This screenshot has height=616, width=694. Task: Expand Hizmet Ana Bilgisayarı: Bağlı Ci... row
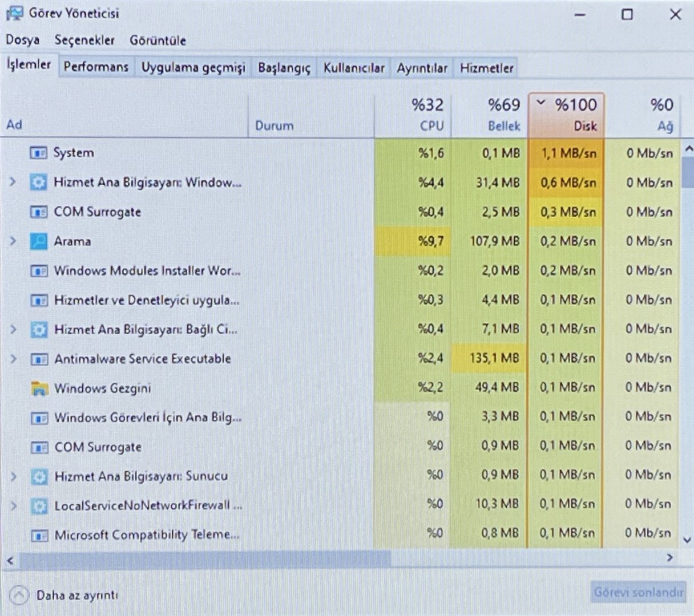pos(13,330)
